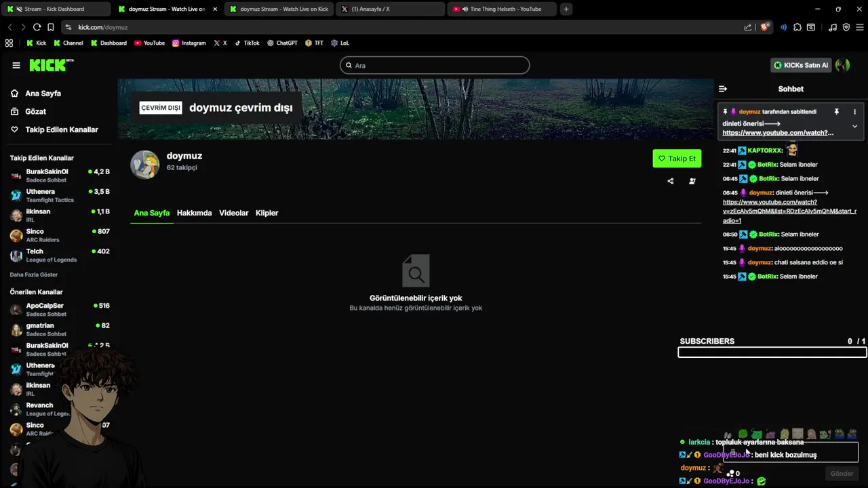Open Telch League of Legends channel
The height and width of the screenshot is (488, 868).
[60, 256]
